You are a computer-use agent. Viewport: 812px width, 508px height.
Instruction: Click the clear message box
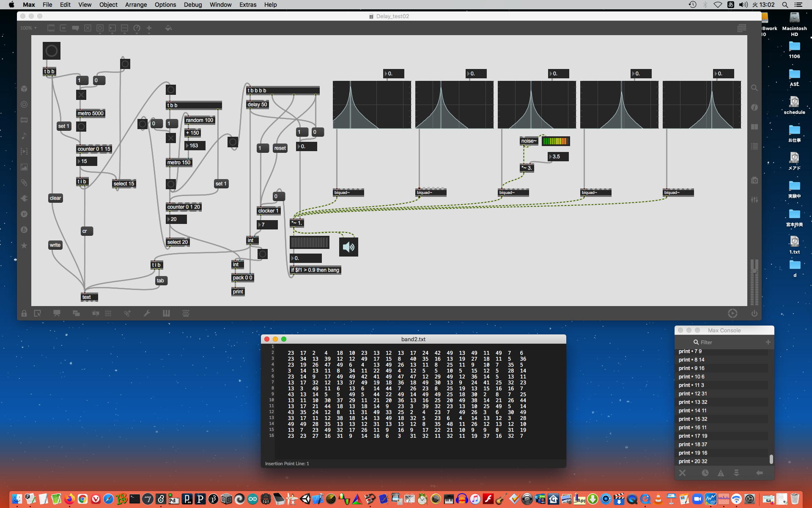click(x=55, y=198)
